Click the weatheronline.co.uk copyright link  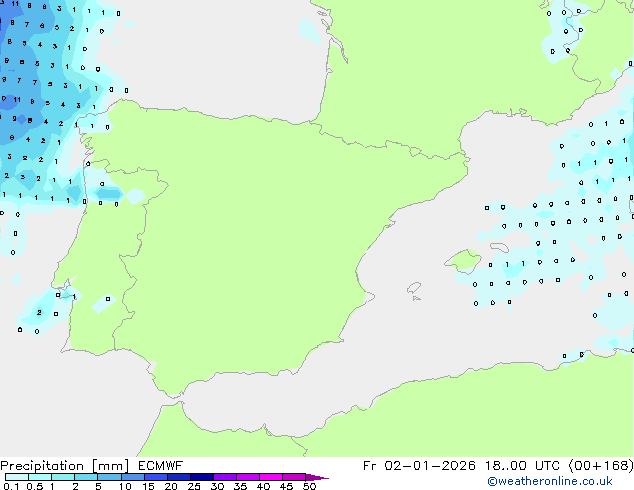[549, 481]
